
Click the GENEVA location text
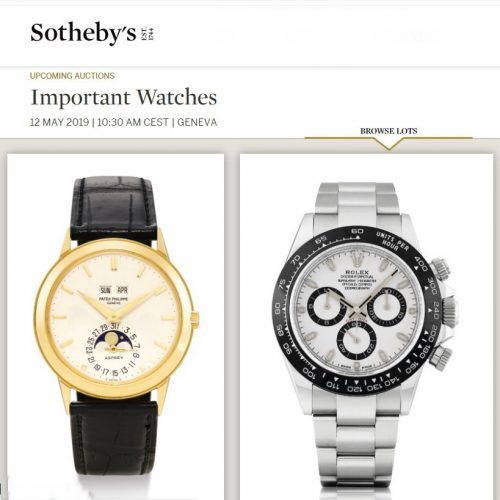(x=197, y=122)
